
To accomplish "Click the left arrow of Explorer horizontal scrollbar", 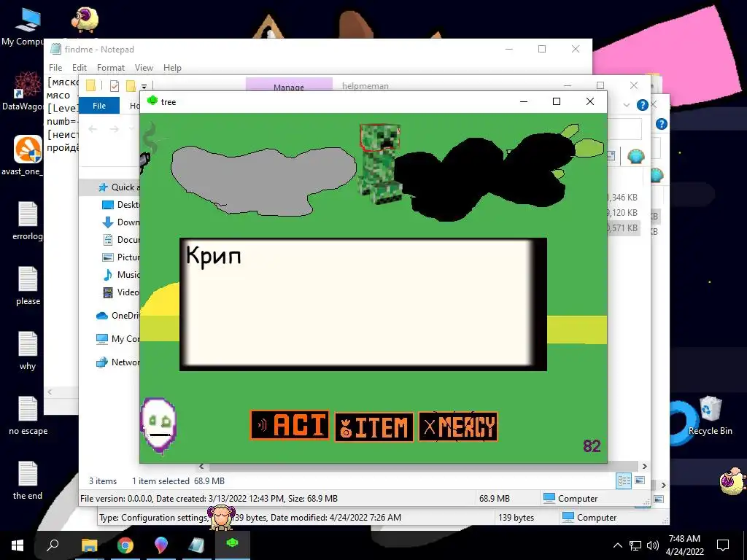I will (201, 466).
